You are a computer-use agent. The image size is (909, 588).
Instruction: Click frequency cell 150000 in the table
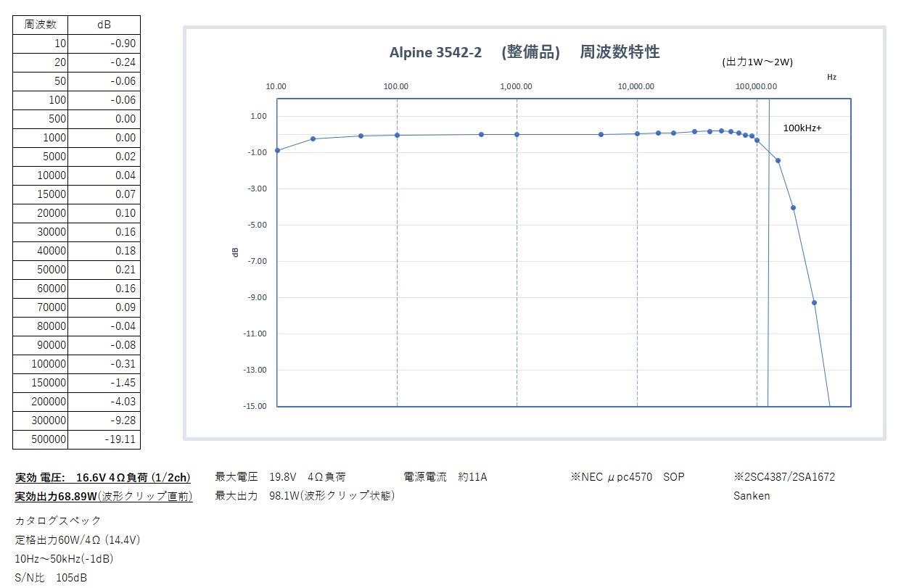(x=41, y=383)
